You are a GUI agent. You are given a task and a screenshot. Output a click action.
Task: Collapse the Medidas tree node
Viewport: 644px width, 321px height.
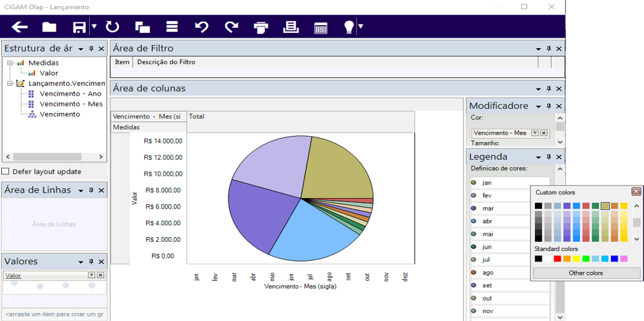tap(10, 63)
